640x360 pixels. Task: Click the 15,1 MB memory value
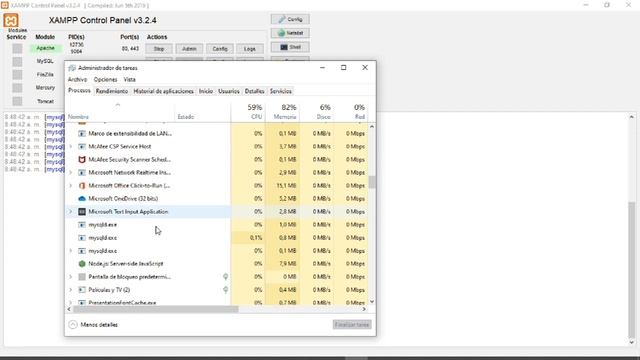(286, 185)
